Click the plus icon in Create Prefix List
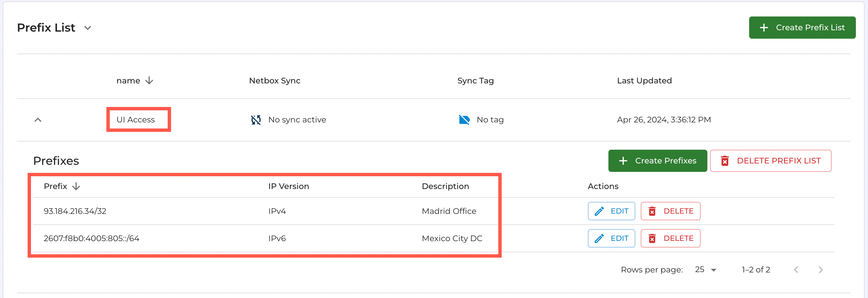This screenshot has width=868, height=298. coord(764,28)
